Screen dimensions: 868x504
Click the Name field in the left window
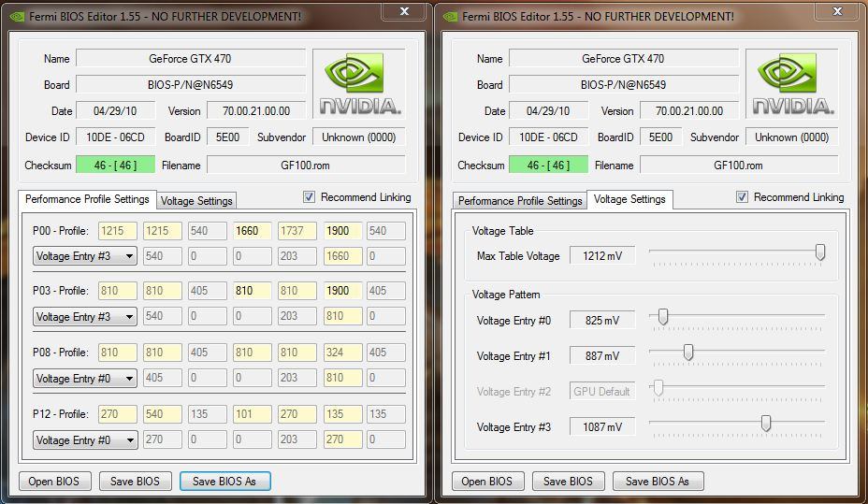click(x=191, y=59)
